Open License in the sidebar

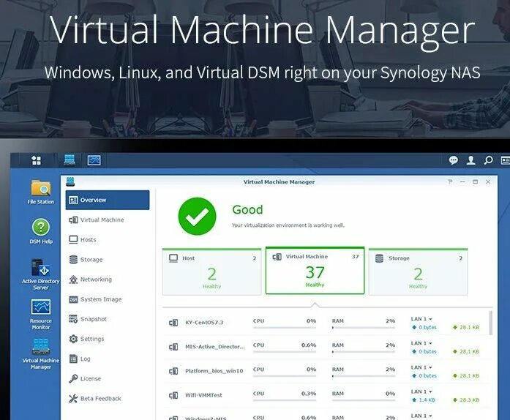pos(108,379)
